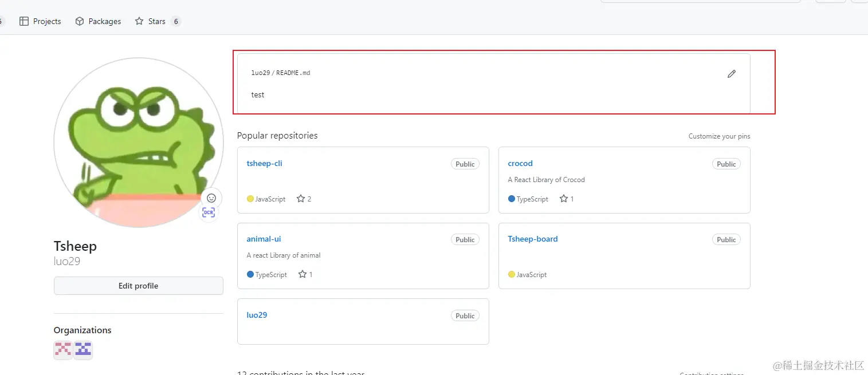Open the tsheep-cli repository
This screenshot has width=868, height=375.
pos(264,163)
